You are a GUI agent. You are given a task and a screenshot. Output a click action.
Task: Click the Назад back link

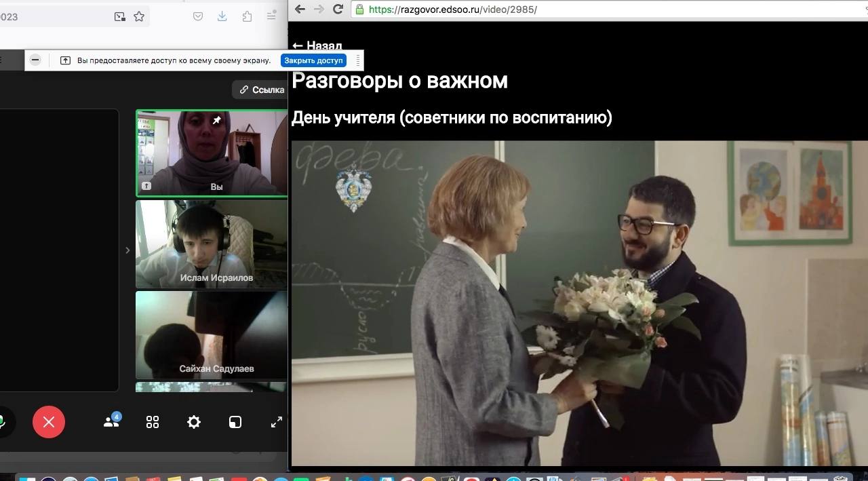pyautogui.click(x=317, y=46)
